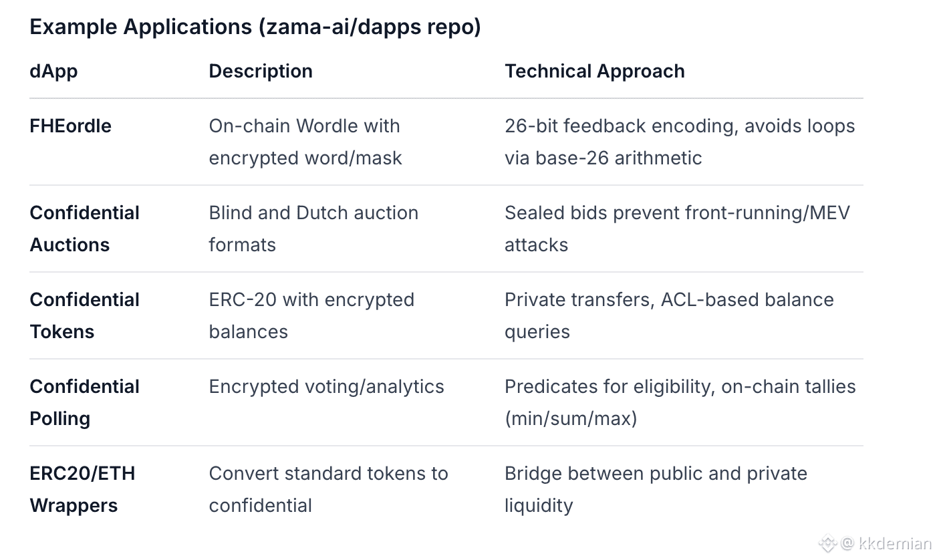Viewport: 937px width, 560px height.
Task: Click the ERC20/ETH Wrappers row title
Action: (x=82, y=489)
